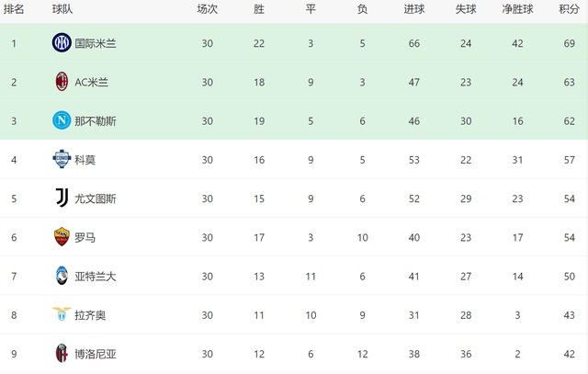Click the Como club badge

pyautogui.click(x=62, y=159)
